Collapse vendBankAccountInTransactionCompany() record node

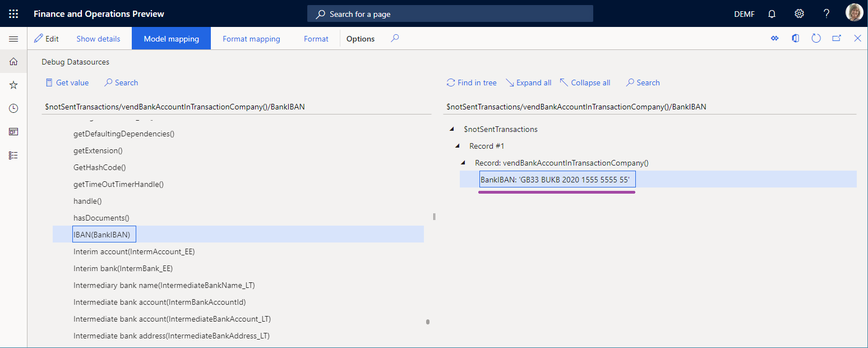pyautogui.click(x=463, y=163)
